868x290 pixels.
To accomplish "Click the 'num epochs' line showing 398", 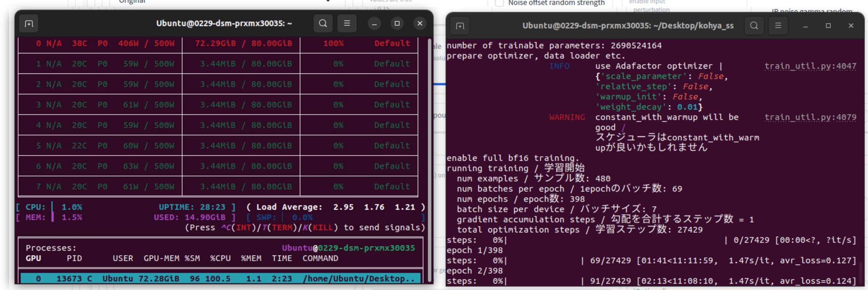I will pos(521,199).
